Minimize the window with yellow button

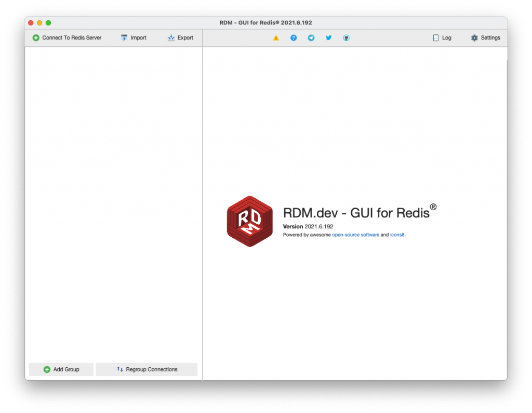pos(39,23)
